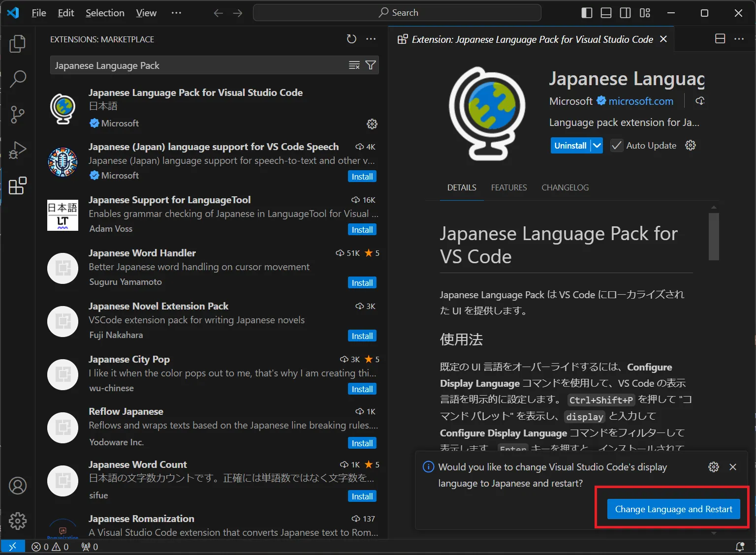Click the Microsoft publisher name in details
This screenshot has width=756, height=555.
[x=571, y=101]
